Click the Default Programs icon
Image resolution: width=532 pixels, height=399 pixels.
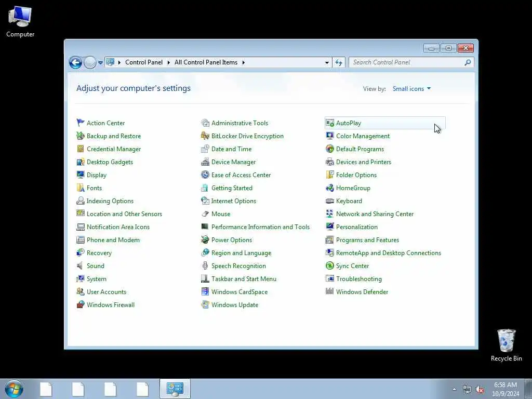330,149
